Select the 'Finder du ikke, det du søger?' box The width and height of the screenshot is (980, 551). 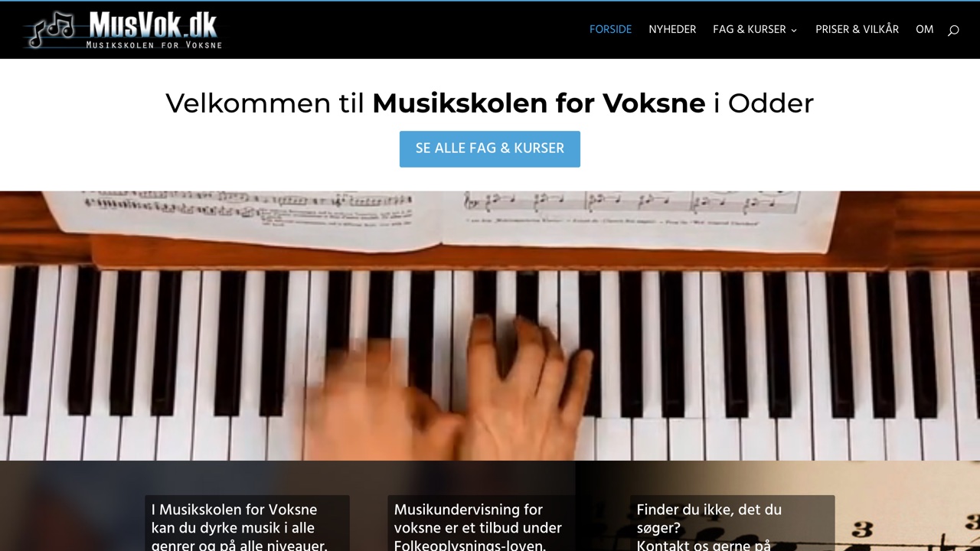coord(733,523)
